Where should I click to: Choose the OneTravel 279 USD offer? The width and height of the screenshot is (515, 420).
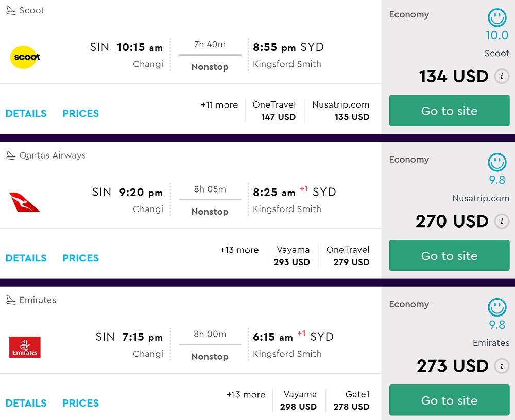[348, 256]
